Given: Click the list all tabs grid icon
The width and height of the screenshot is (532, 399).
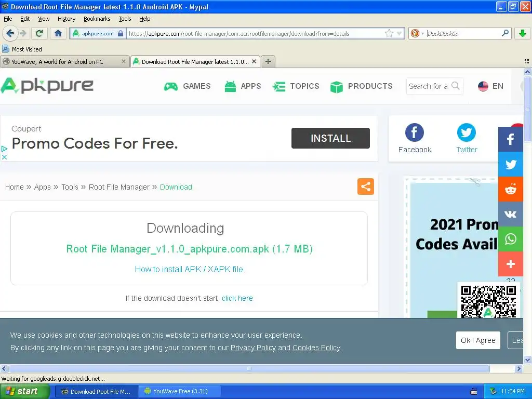Looking at the screenshot, I should pos(527,61).
